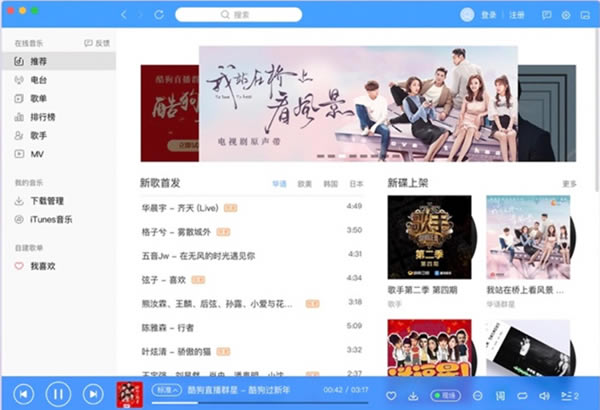Switch to mini player mode icon
This screenshot has height=410, width=600.
[x=585, y=15]
